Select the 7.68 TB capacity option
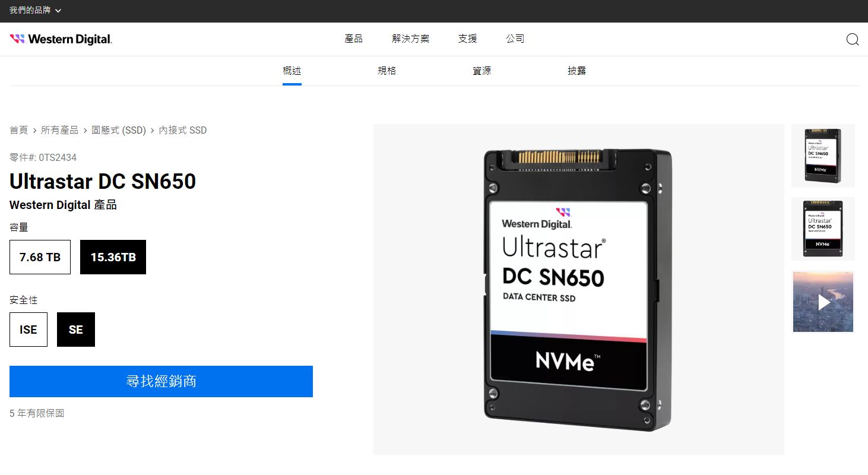This screenshot has width=868, height=475. coord(40,257)
